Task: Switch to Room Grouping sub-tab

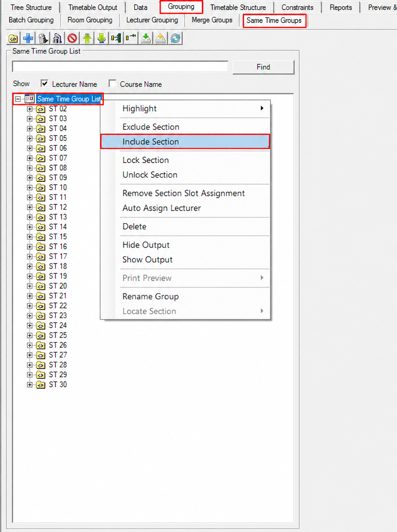Action: tap(90, 20)
